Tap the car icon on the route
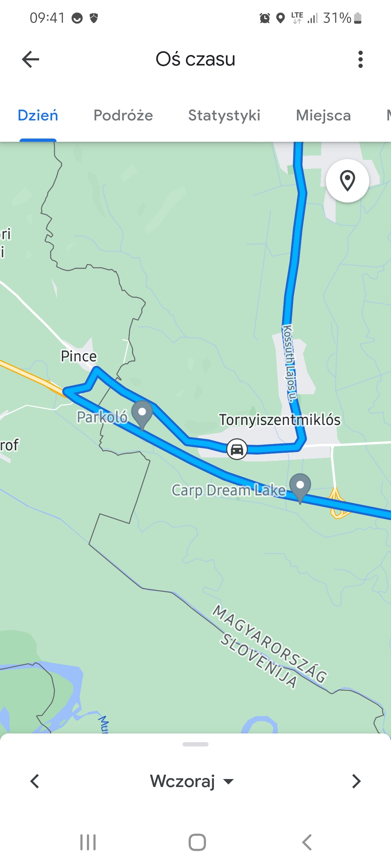The width and height of the screenshot is (391, 868). 237,450
